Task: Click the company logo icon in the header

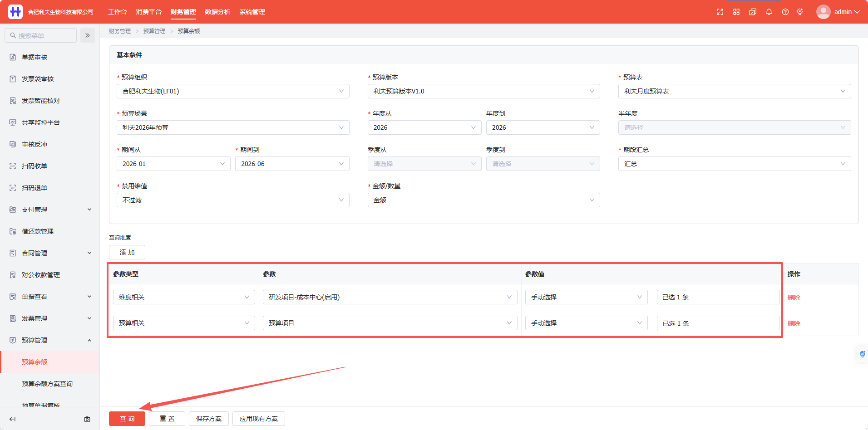Action: 15,12
